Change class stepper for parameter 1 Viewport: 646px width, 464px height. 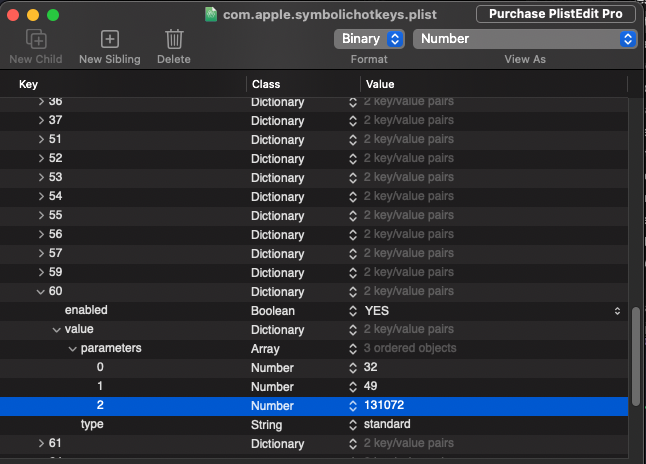pyautogui.click(x=353, y=387)
